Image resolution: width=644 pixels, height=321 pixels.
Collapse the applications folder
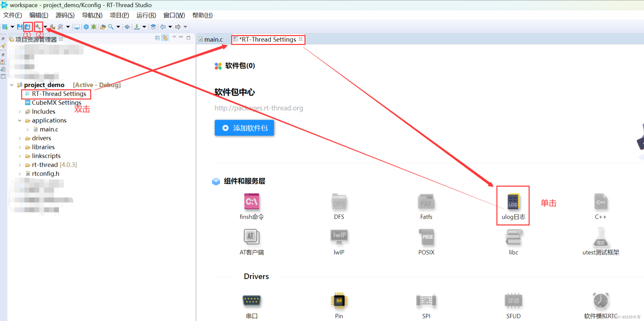tap(20, 121)
